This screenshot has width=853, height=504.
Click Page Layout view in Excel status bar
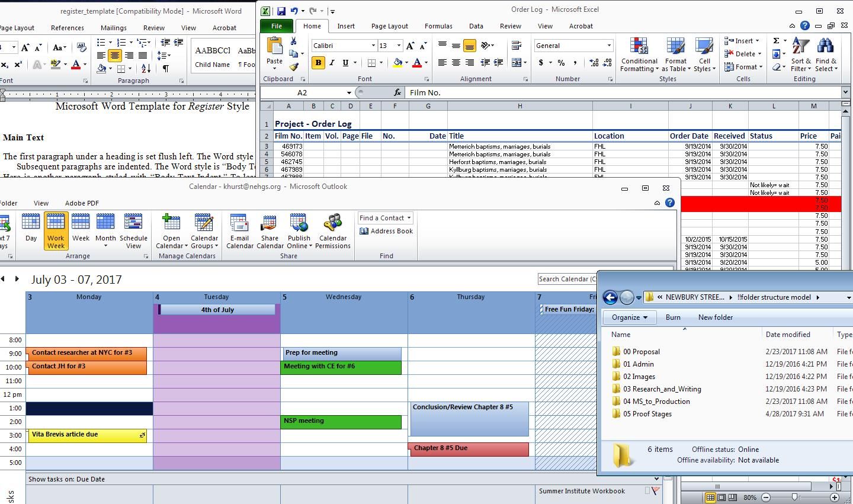(x=721, y=497)
